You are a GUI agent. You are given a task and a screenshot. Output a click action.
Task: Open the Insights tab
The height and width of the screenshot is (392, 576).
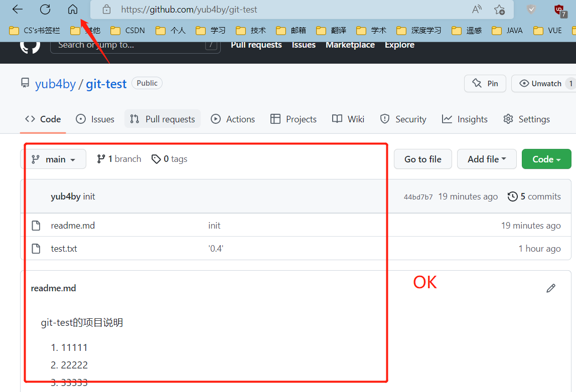click(x=465, y=119)
